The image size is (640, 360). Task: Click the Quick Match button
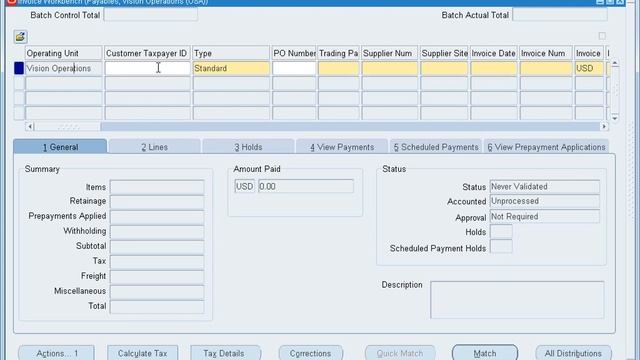400,353
